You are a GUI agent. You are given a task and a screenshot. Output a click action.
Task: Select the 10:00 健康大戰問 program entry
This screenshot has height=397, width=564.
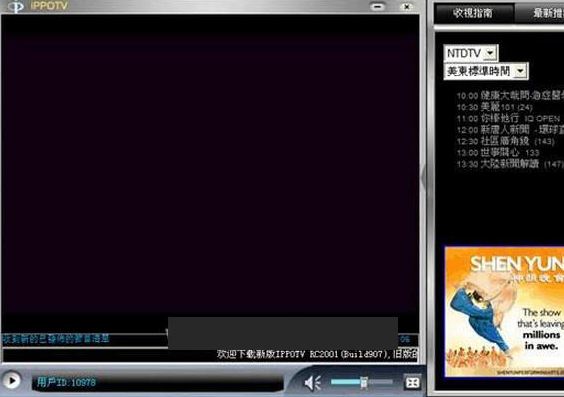pos(510,96)
